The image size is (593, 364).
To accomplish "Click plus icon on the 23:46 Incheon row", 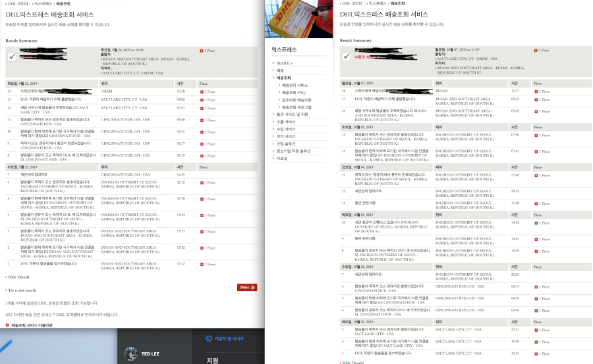I will (x=536, y=176).
